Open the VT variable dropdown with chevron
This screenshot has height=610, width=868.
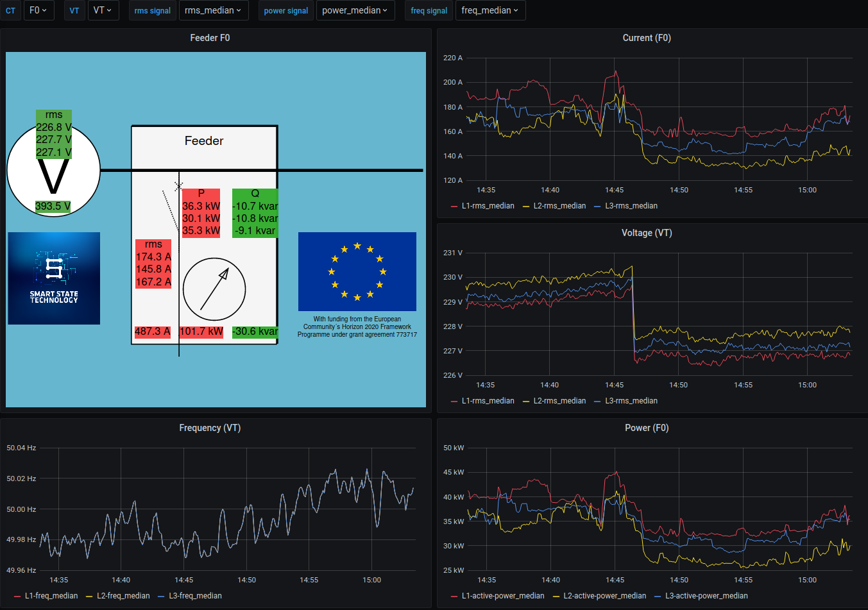click(103, 10)
